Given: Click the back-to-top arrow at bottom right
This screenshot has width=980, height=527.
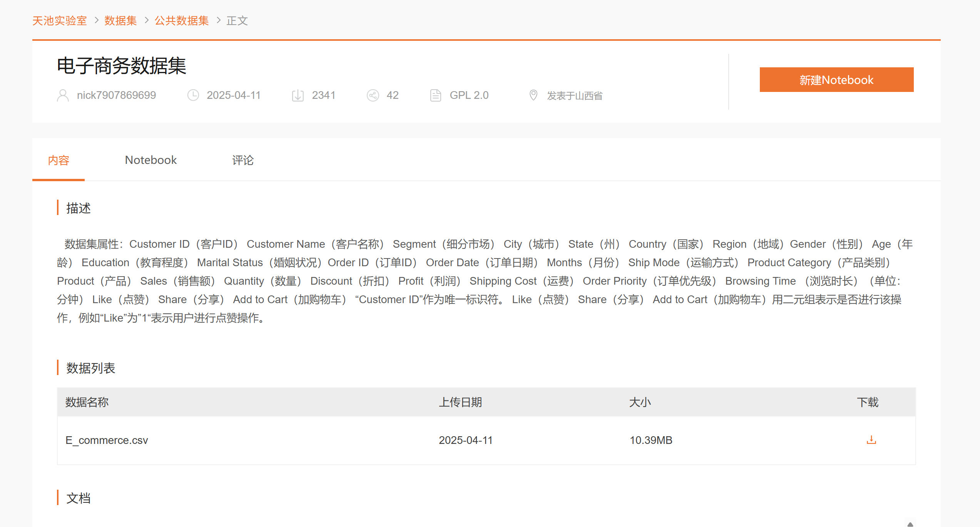Looking at the screenshot, I should click(910, 524).
